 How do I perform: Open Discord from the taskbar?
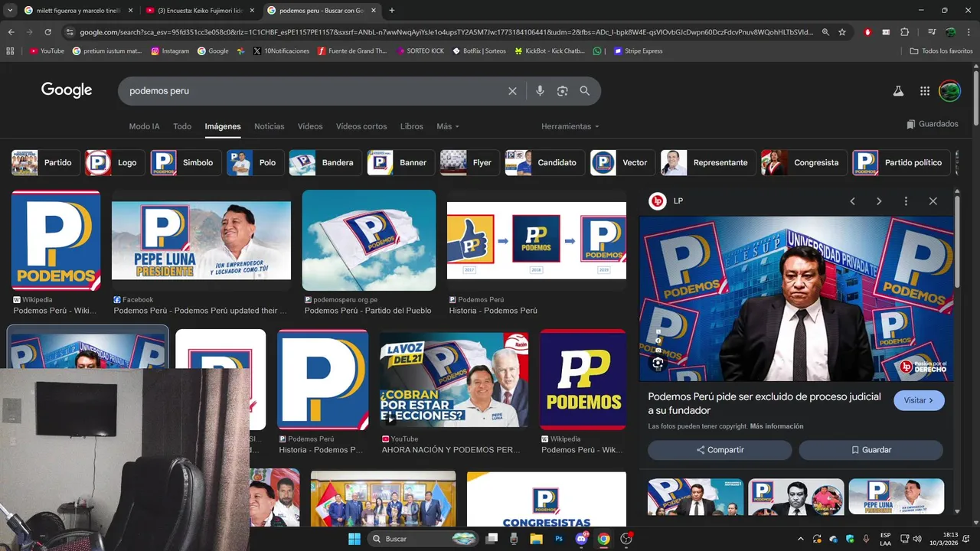point(581,539)
